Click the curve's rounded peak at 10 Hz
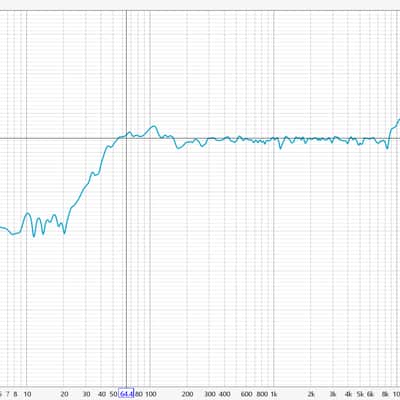The height and width of the screenshot is (400, 400). click(x=28, y=213)
